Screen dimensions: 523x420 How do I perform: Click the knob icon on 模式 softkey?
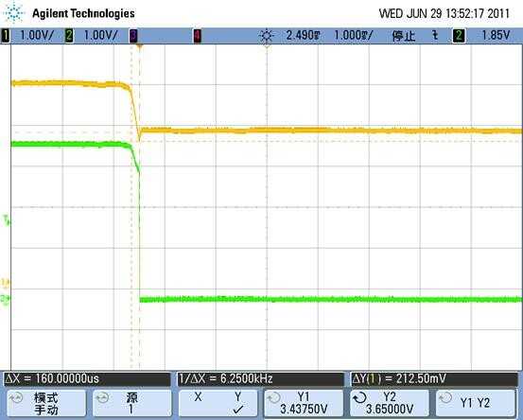16,398
